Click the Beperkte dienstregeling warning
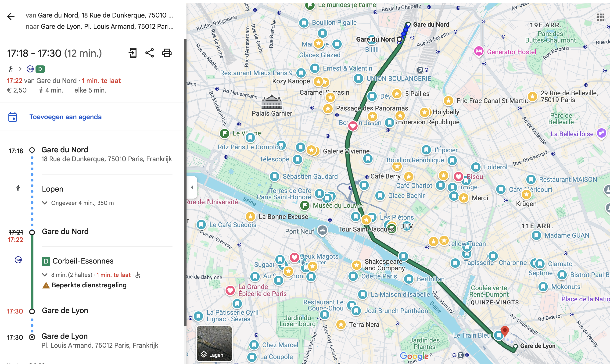The width and height of the screenshot is (610, 364). pyautogui.click(x=85, y=285)
